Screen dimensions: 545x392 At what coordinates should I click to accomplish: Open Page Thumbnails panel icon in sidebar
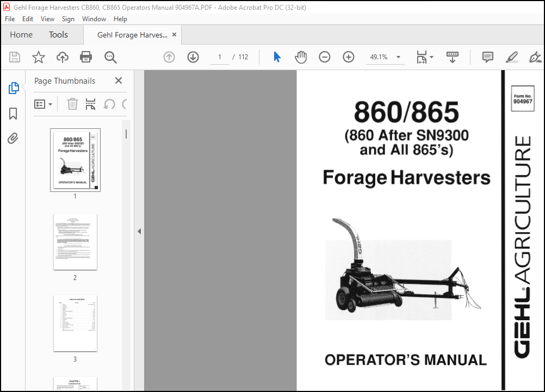click(14, 88)
